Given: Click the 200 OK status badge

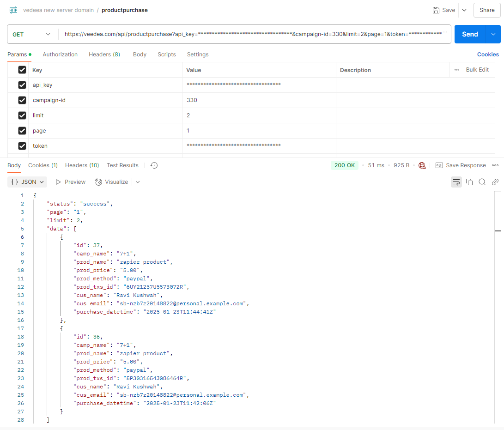Looking at the screenshot, I should [x=345, y=165].
